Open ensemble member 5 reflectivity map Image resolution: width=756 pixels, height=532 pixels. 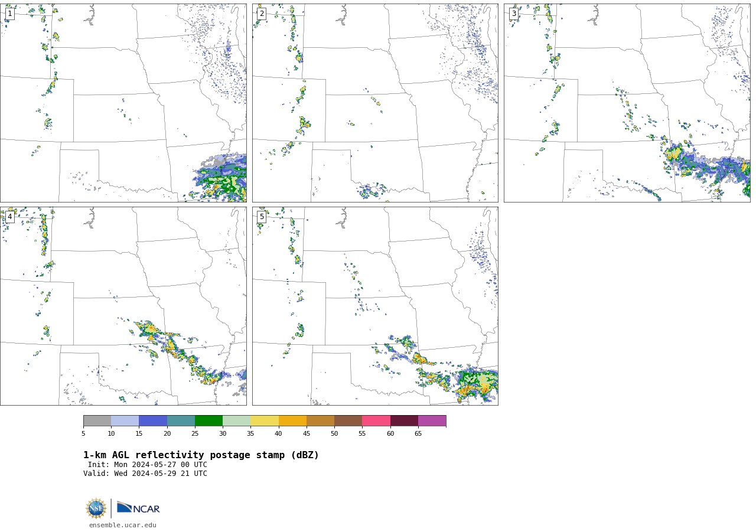pos(375,306)
